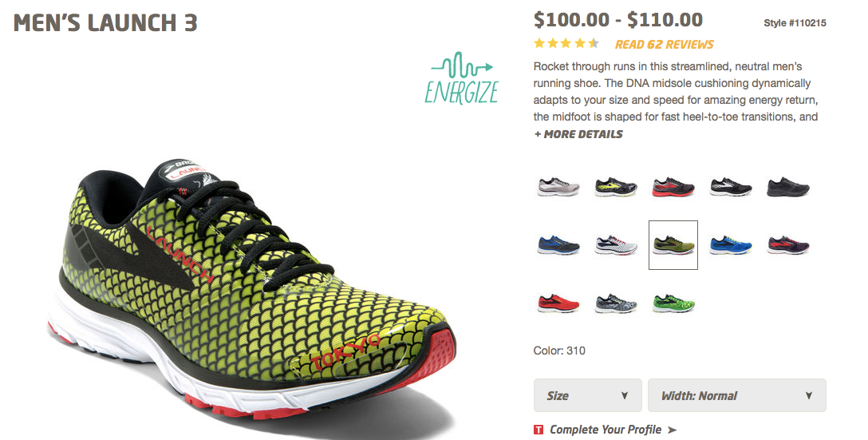Open the Size dropdown

click(587, 395)
